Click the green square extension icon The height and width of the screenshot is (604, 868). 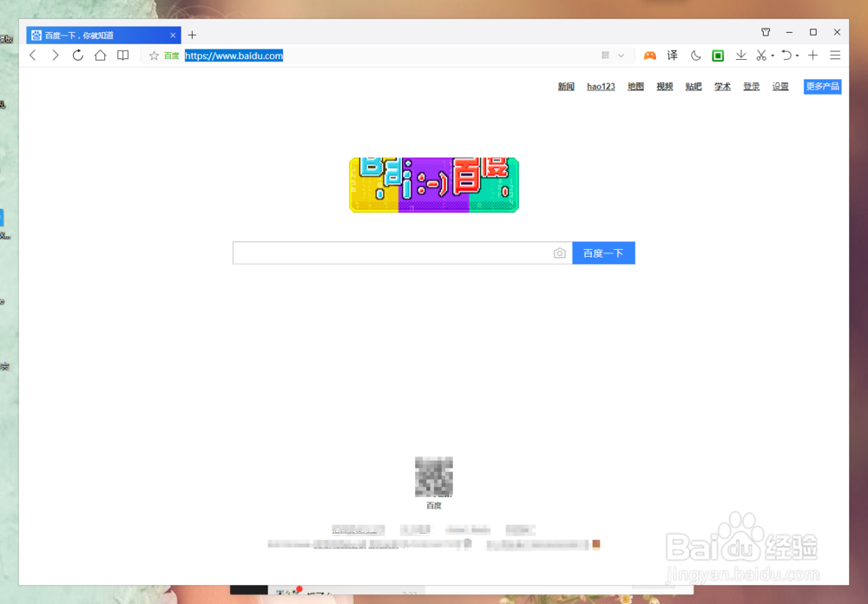[x=718, y=56]
